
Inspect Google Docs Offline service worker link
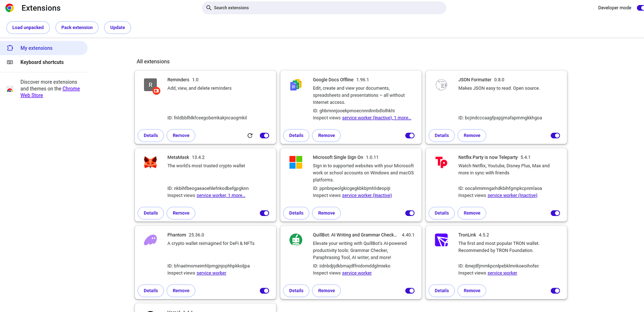pos(377,118)
